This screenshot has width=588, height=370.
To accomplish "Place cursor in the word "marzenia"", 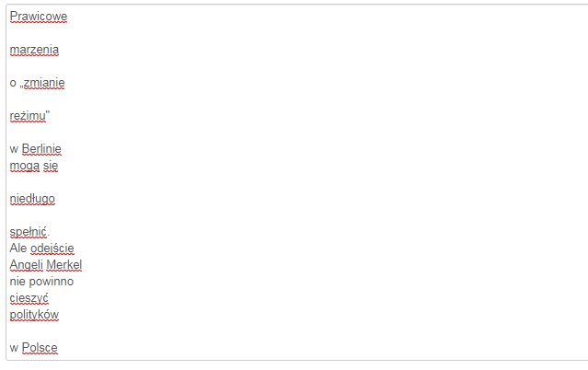I will click(34, 50).
